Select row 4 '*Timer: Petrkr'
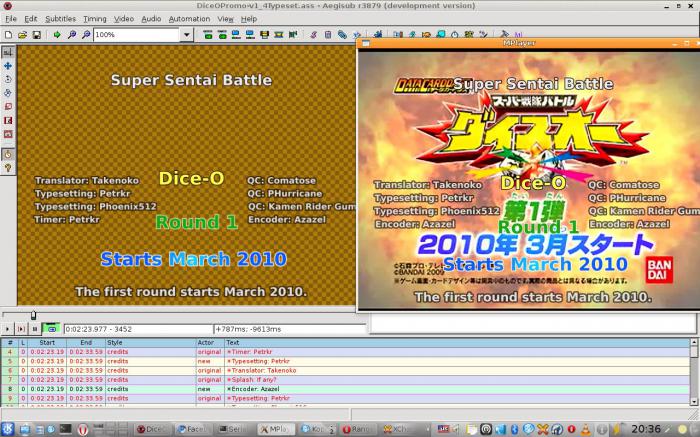This screenshot has height=437, width=700. [x=346, y=352]
